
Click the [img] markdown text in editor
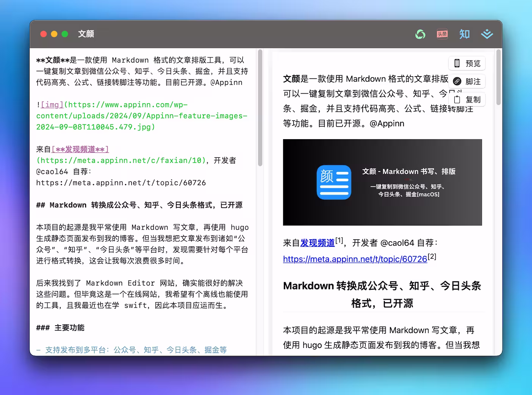52,105
